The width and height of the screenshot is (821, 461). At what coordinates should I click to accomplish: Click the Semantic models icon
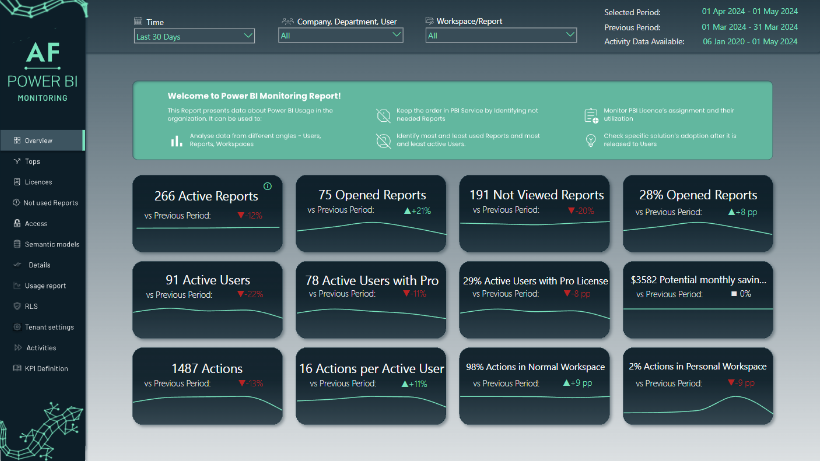[x=17, y=244]
